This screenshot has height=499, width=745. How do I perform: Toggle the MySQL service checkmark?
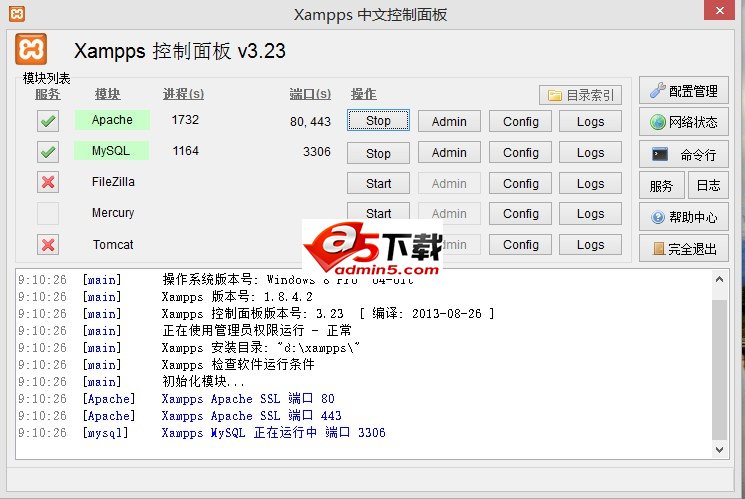[48, 152]
